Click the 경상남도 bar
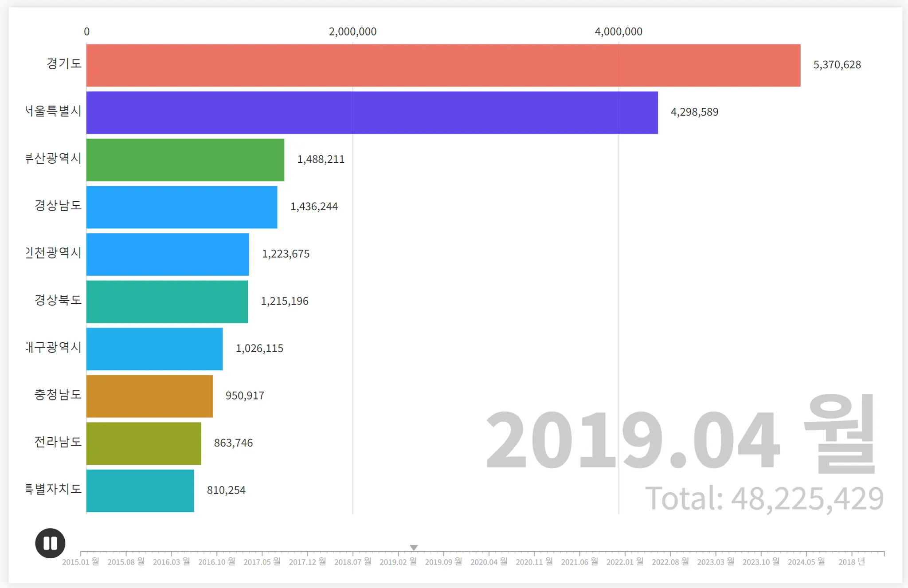This screenshot has height=588, width=908. pos(182,207)
